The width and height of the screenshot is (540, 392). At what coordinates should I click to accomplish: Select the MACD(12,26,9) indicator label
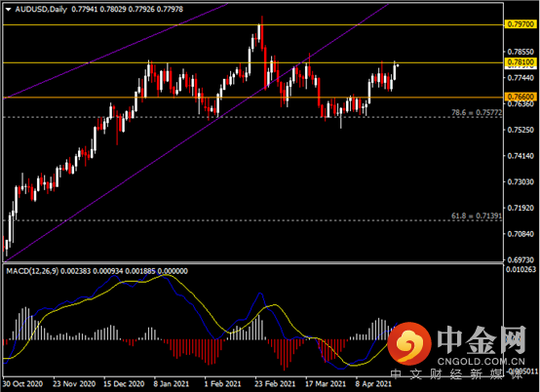32,271
